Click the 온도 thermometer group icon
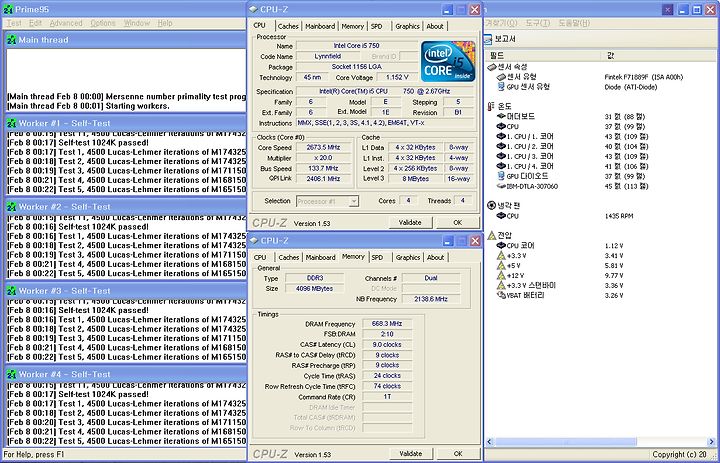Screen dimensions: 720x463 click(x=492, y=106)
